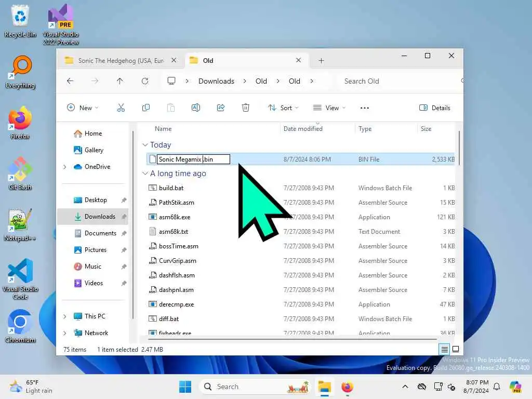Select the Old tab

[247, 61]
